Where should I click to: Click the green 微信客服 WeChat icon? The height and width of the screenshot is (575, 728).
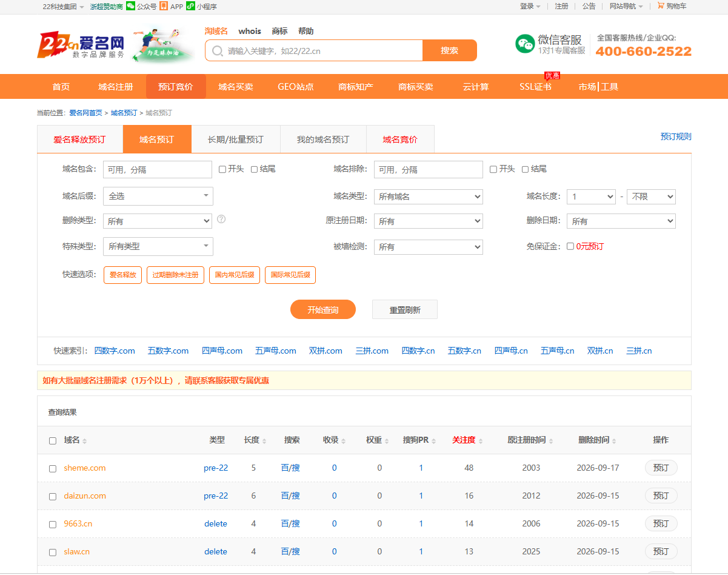click(525, 44)
